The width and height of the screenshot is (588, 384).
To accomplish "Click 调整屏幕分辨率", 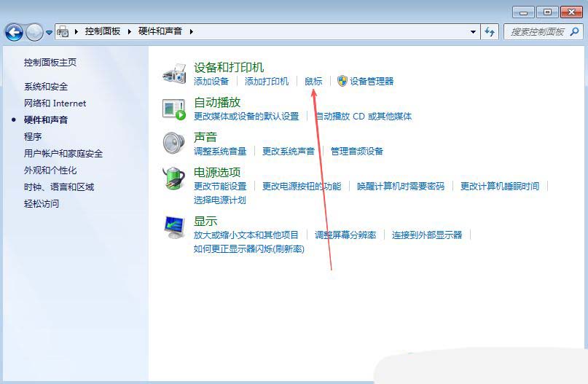I will tap(345, 235).
